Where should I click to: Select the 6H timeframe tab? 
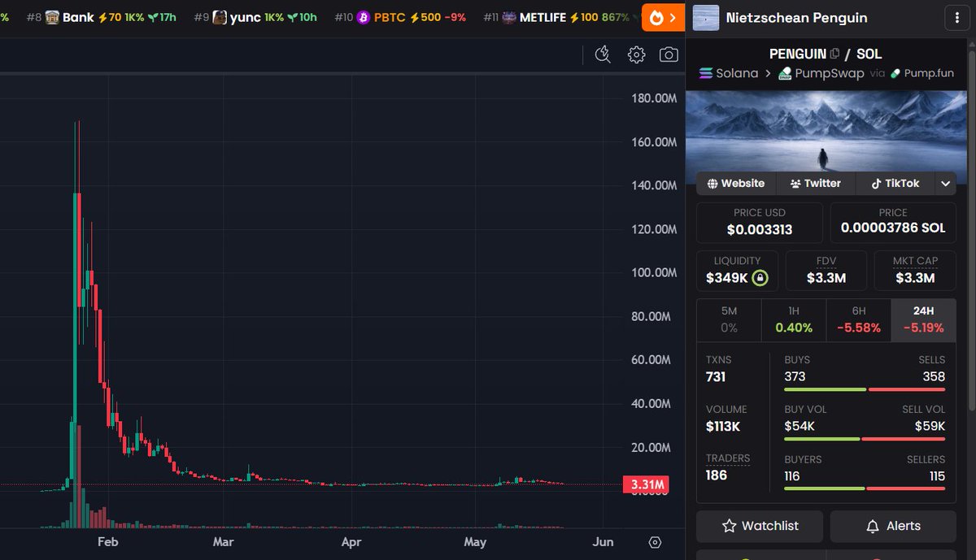(858, 319)
